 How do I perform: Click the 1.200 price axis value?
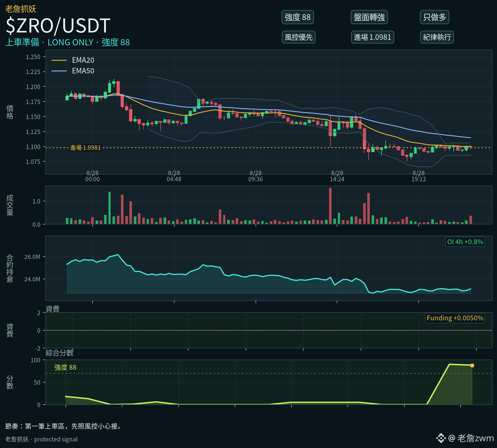coord(33,87)
